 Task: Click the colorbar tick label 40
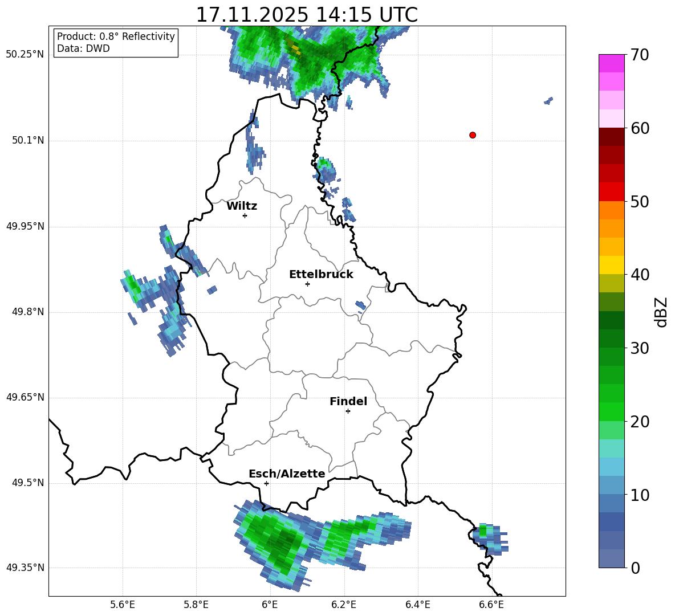pyautogui.click(x=640, y=275)
